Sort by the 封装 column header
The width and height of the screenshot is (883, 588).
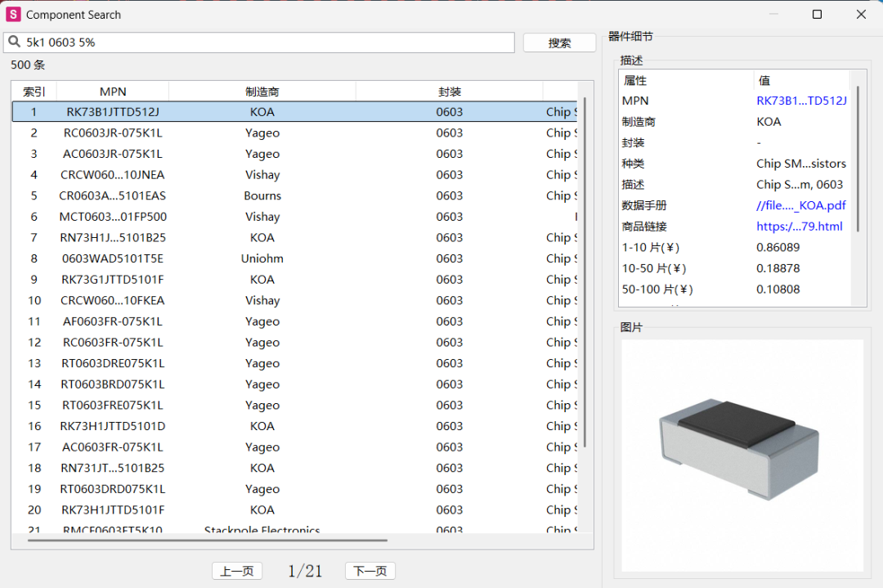(450, 92)
